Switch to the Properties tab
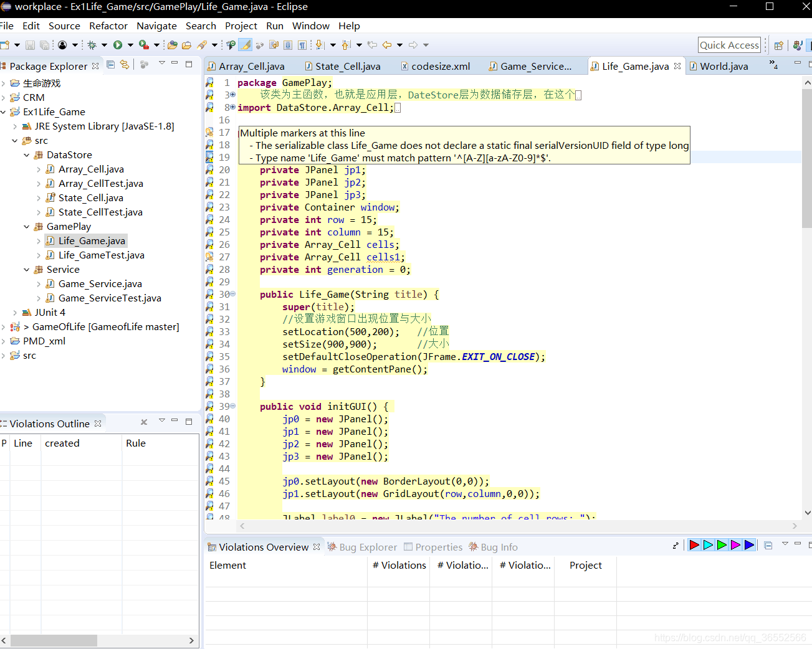Screen dimensions: 812x649 [433, 547]
